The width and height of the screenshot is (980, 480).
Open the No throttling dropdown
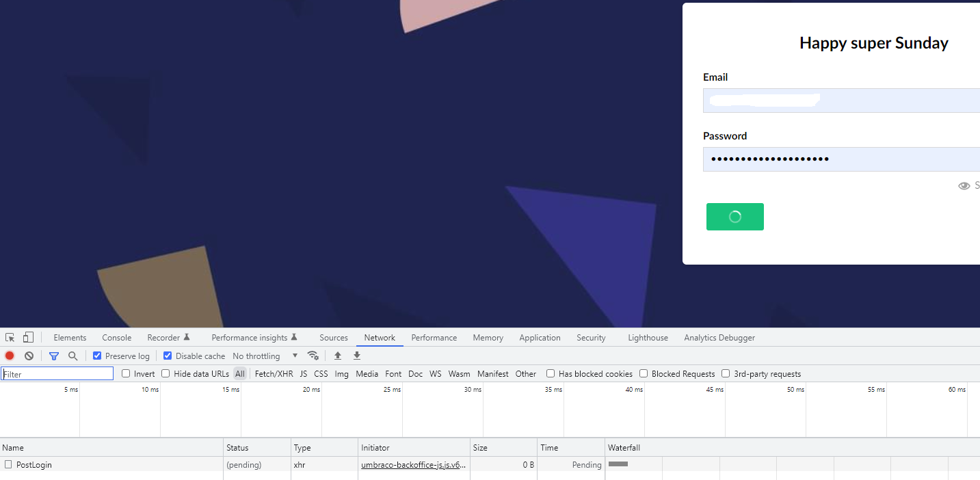265,356
